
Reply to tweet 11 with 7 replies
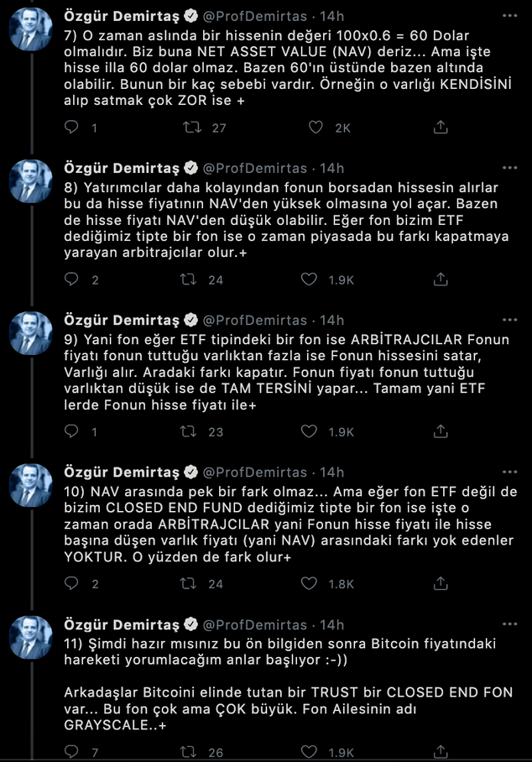(73, 753)
